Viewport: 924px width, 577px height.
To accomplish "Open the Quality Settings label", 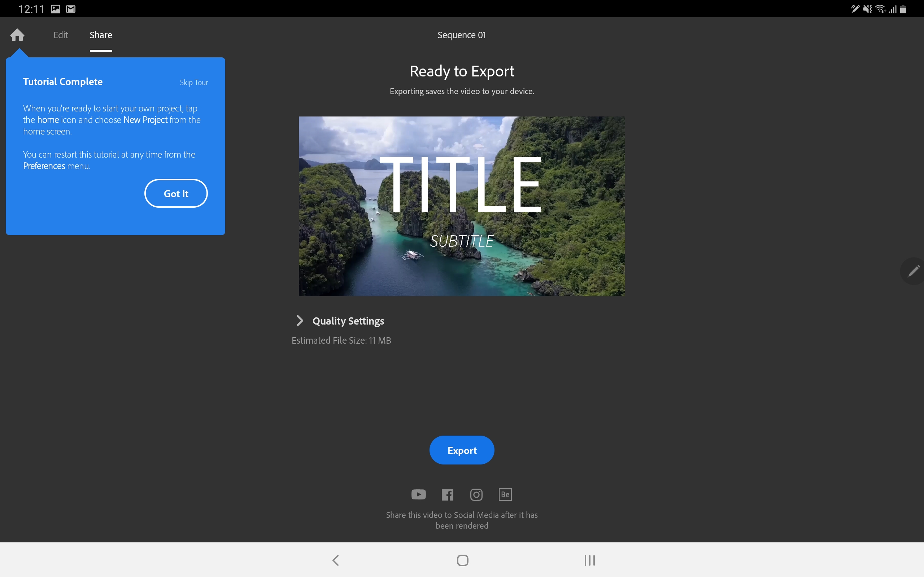I will point(348,321).
